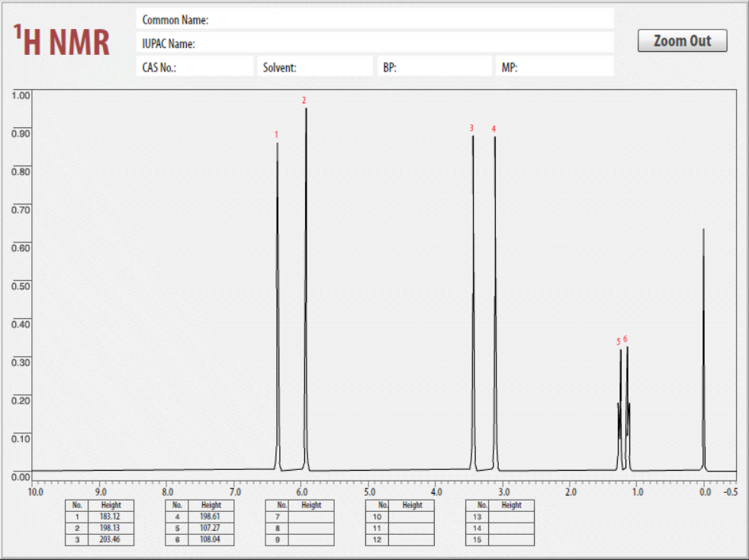
Task: Select height value 198.61 in table
Action: [x=211, y=517]
